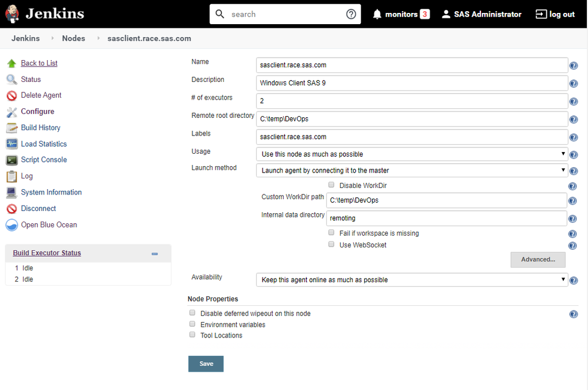Save the node configuration

206,363
